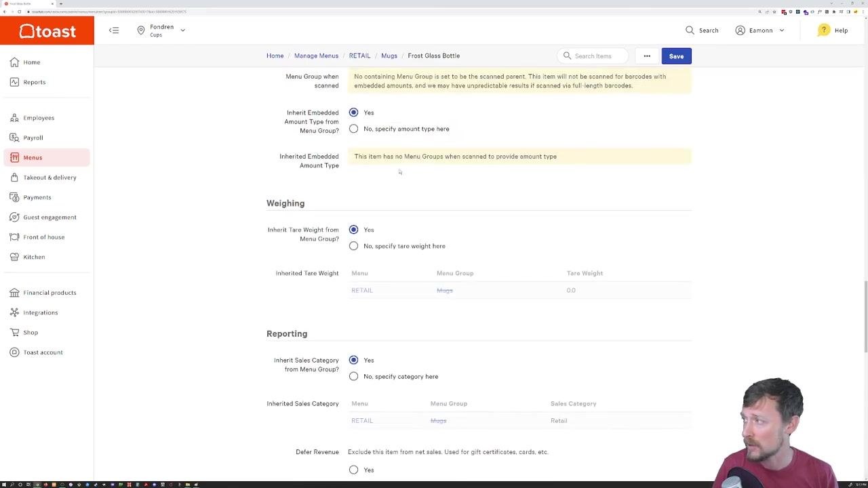Open the Eamonn user account menu
868x488 pixels.
point(760,30)
